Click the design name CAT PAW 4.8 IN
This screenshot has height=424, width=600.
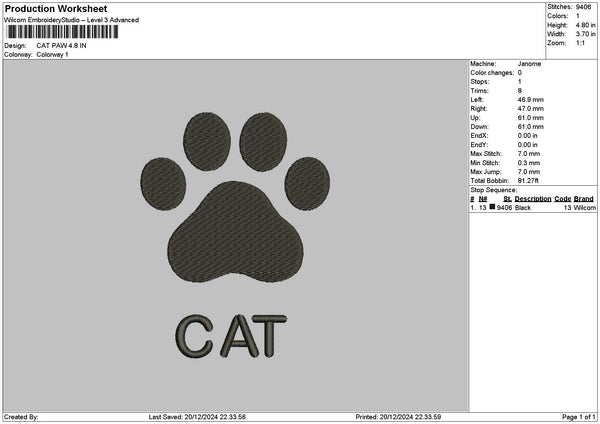click(x=61, y=46)
